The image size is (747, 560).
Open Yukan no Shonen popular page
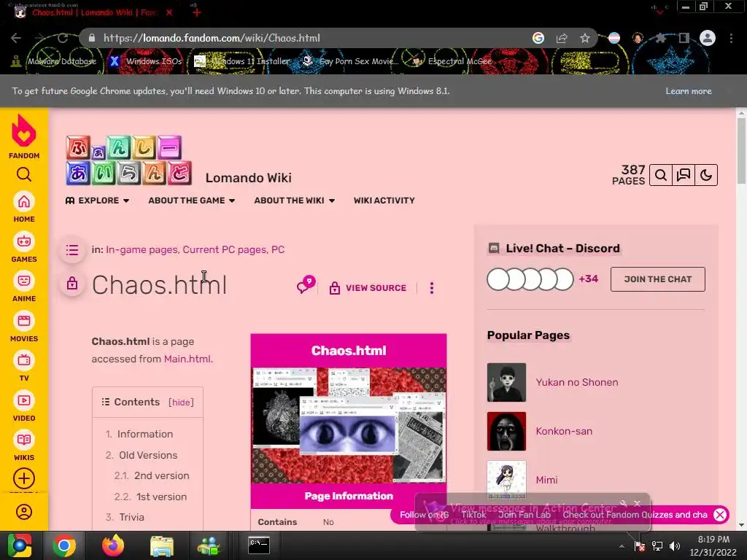point(577,382)
